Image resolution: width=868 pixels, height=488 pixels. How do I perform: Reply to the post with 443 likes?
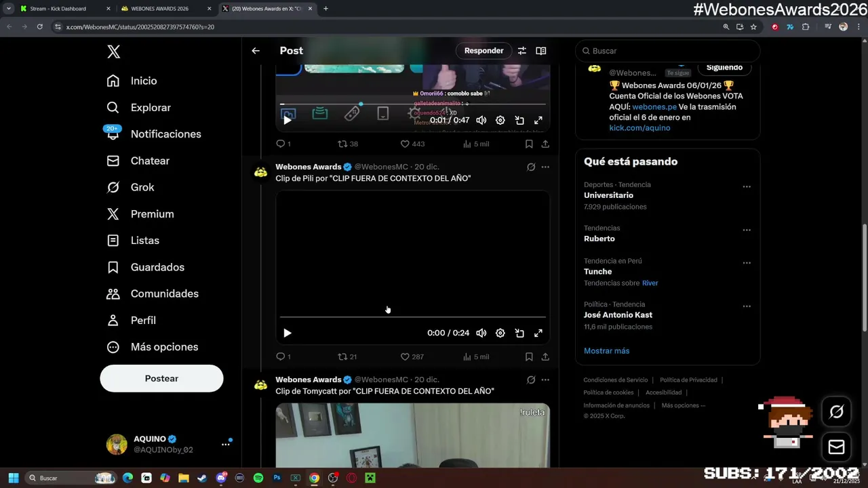point(283,144)
